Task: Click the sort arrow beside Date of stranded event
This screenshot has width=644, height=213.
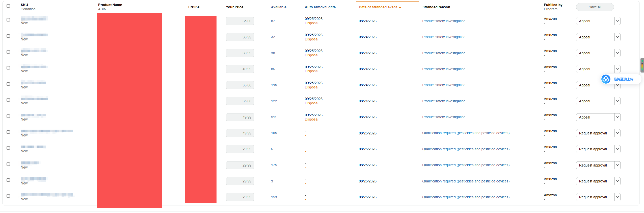Action: [400, 7]
